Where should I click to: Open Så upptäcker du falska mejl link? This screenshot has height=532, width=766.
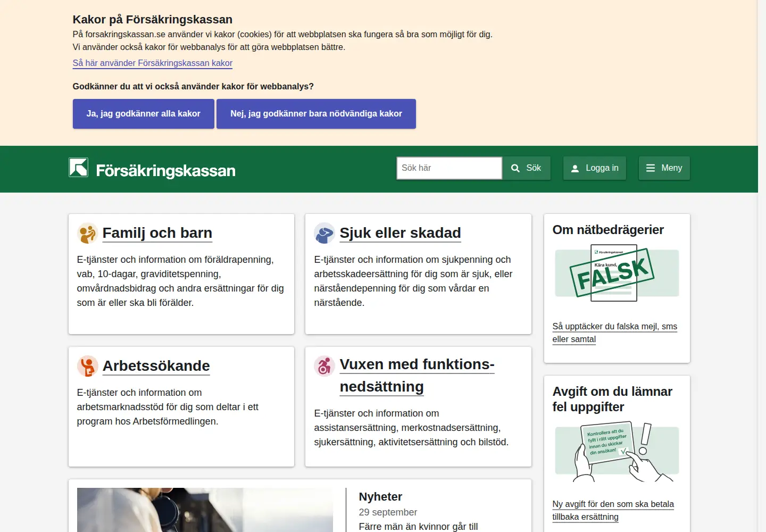pos(615,332)
